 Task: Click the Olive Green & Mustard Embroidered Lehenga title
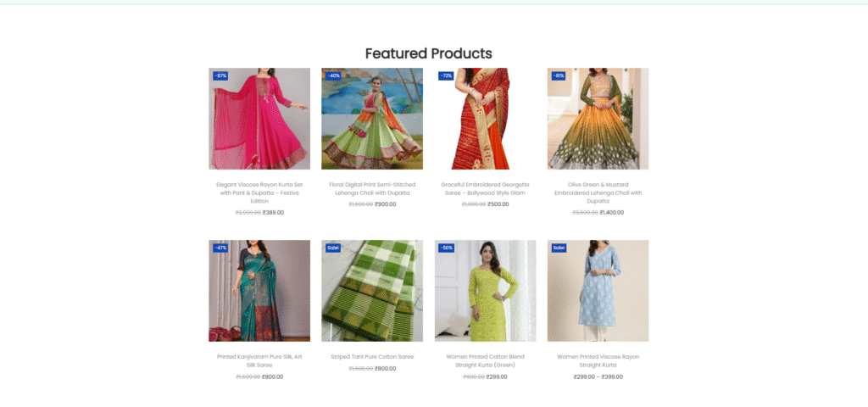click(x=598, y=192)
